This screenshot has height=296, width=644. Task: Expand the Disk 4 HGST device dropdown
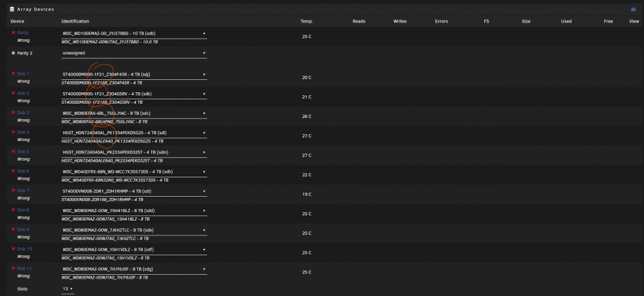pos(134,133)
